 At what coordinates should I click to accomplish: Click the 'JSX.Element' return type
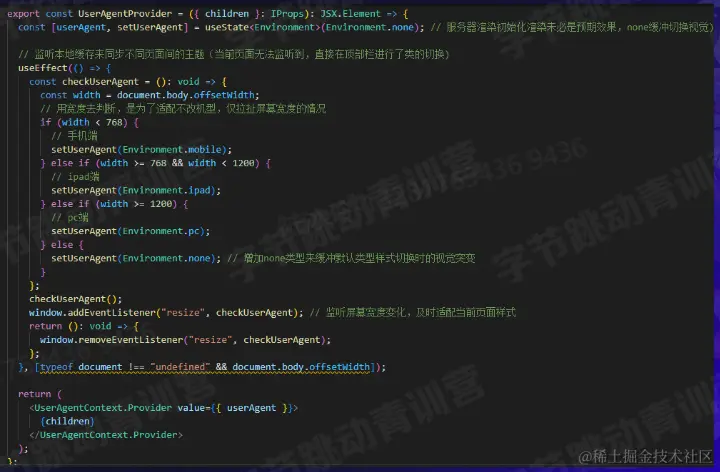click(350, 14)
